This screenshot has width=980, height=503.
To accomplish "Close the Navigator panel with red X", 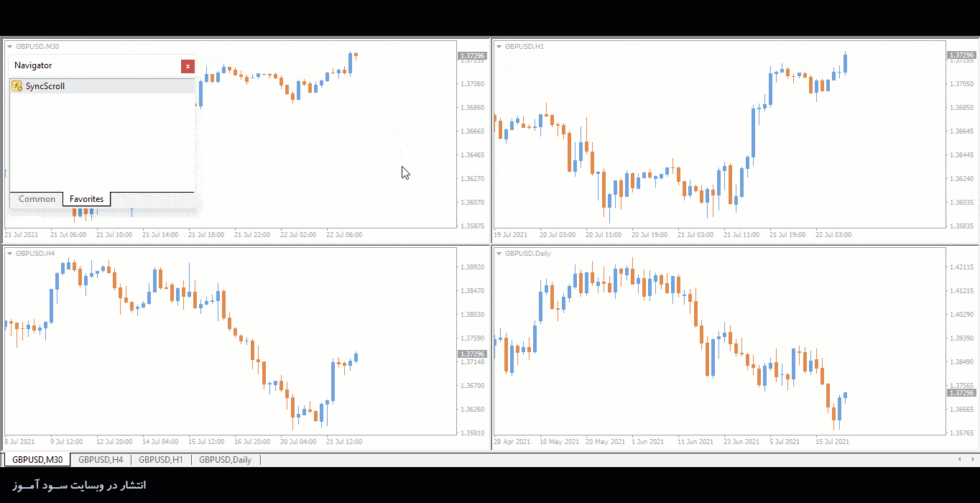I will (188, 66).
